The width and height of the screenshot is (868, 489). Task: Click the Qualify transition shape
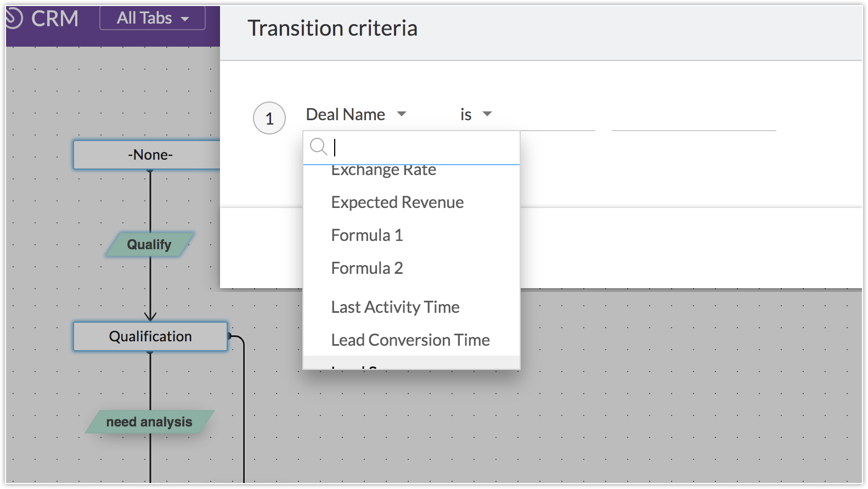coord(149,244)
